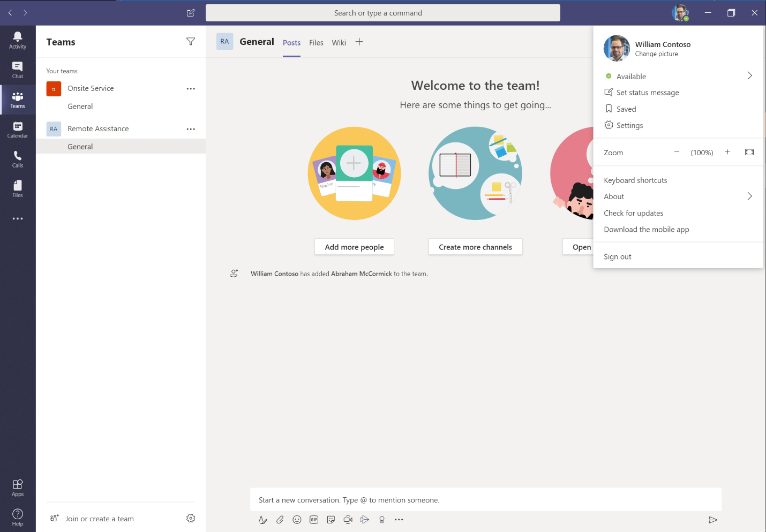Filter the teams list
The image size is (766, 532).
tap(191, 42)
